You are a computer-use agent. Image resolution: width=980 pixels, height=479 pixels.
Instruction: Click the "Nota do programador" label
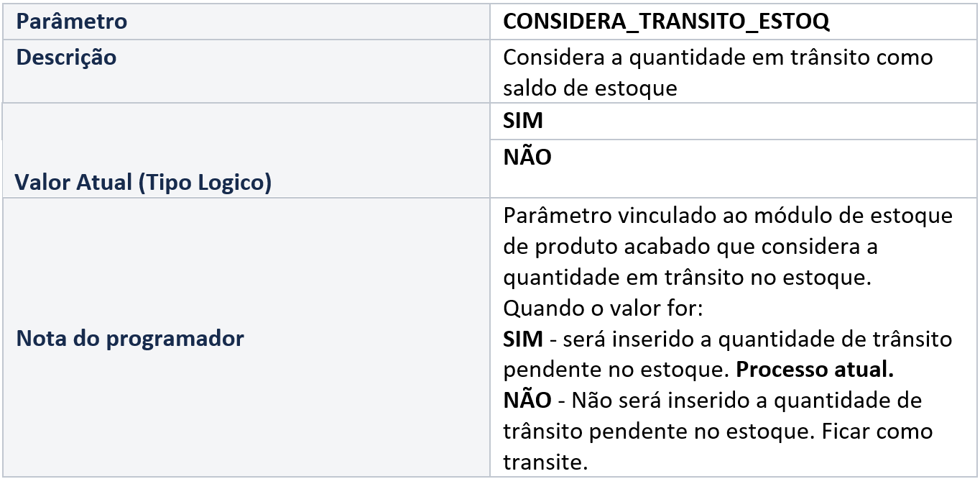pos(130,338)
